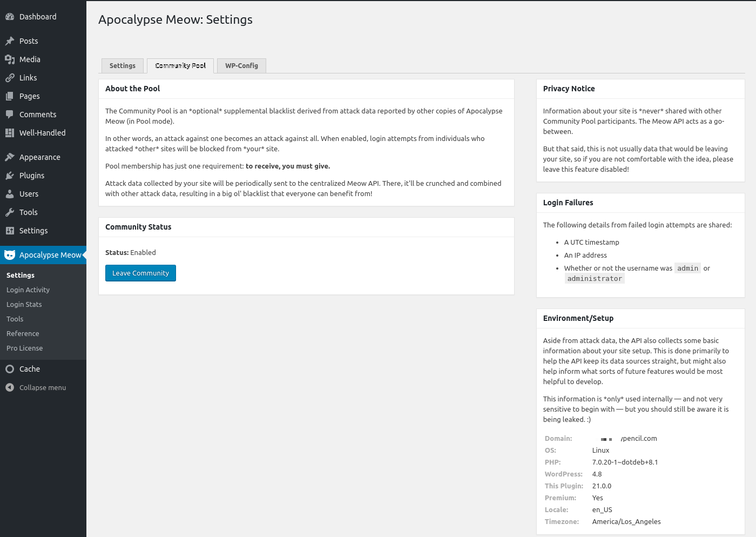Click the 'Environment/Setup' heading
This screenshot has height=537, width=756.
[x=578, y=318]
